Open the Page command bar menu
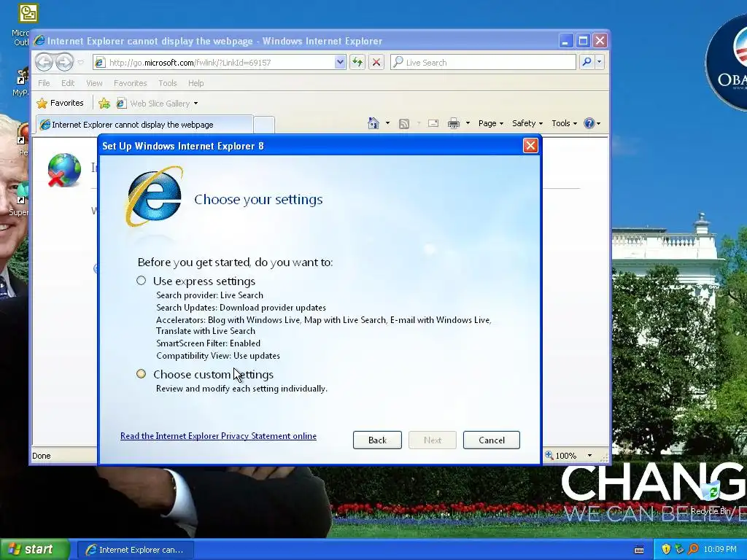The height and width of the screenshot is (560, 747). (x=491, y=123)
